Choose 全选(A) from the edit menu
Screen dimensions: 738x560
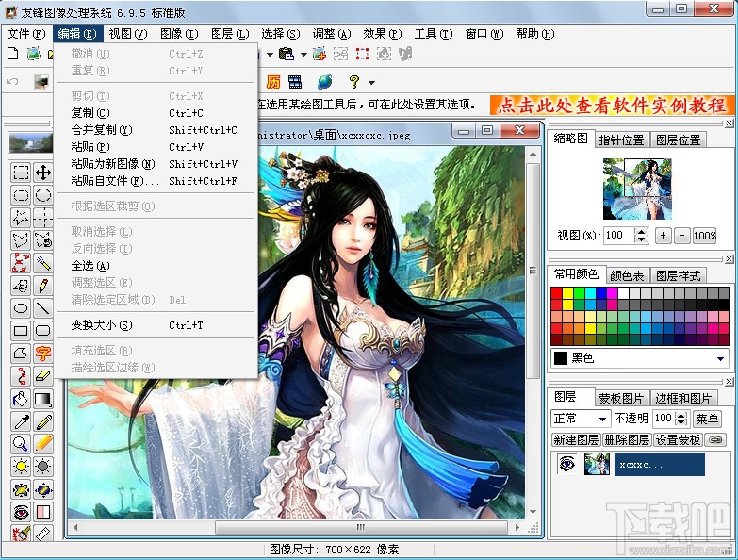[x=156, y=266]
